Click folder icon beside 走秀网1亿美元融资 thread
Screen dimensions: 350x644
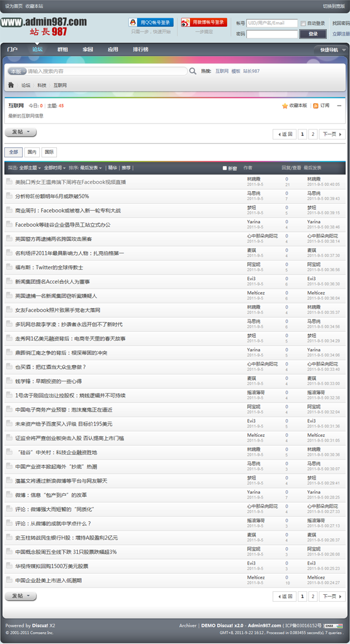pyautogui.click(x=9, y=338)
